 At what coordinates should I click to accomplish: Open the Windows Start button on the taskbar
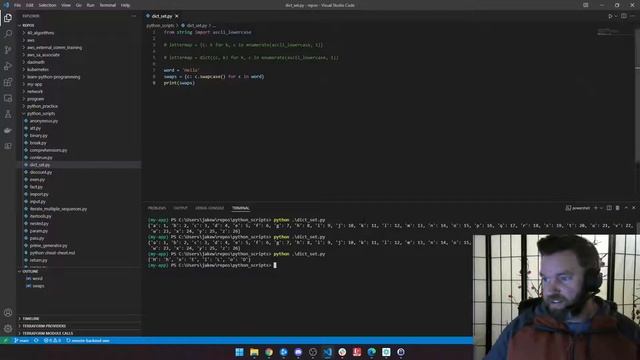[x=240, y=352]
